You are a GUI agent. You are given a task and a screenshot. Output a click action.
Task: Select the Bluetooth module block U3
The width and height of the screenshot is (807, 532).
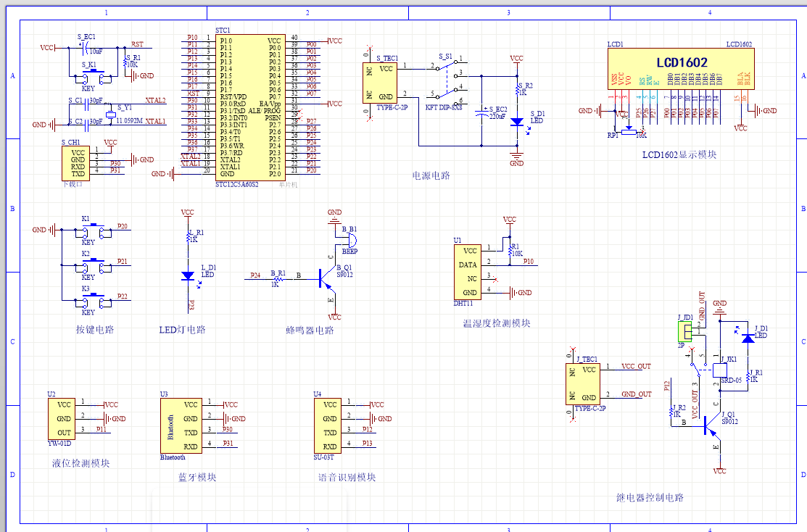[181, 425]
